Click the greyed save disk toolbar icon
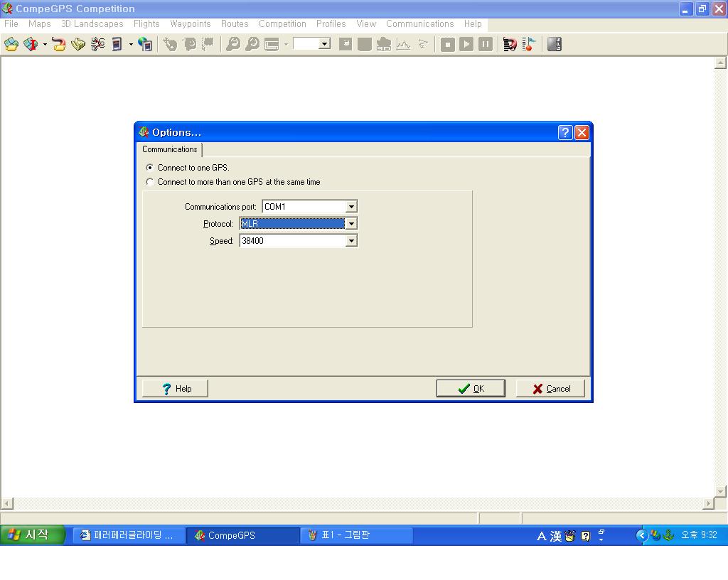This screenshot has width=728, height=580. click(x=346, y=44)
